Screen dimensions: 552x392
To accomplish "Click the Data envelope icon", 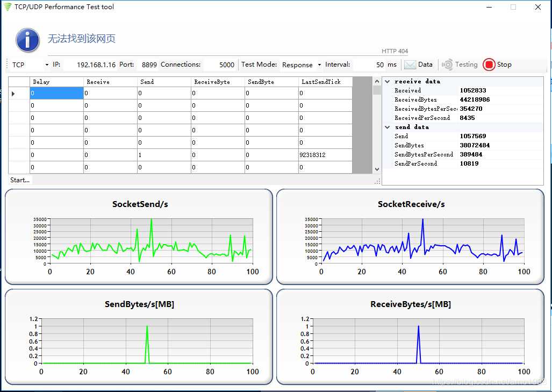I will [410, 65].
